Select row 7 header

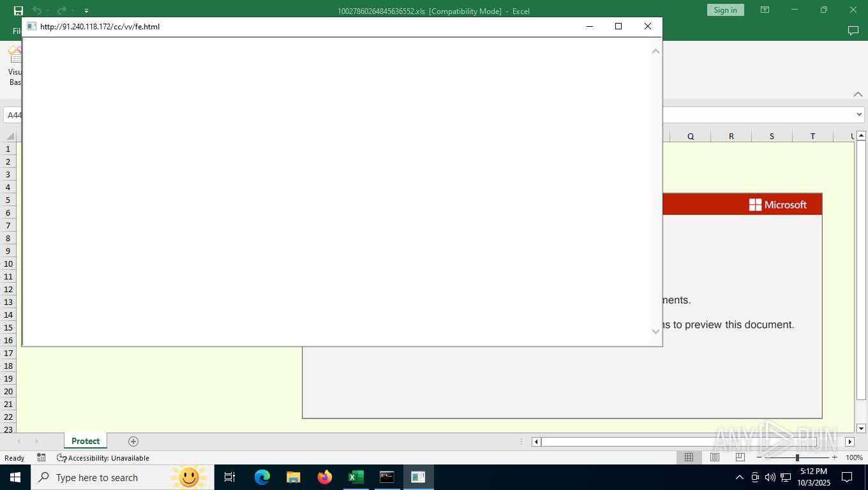point(8,225)
